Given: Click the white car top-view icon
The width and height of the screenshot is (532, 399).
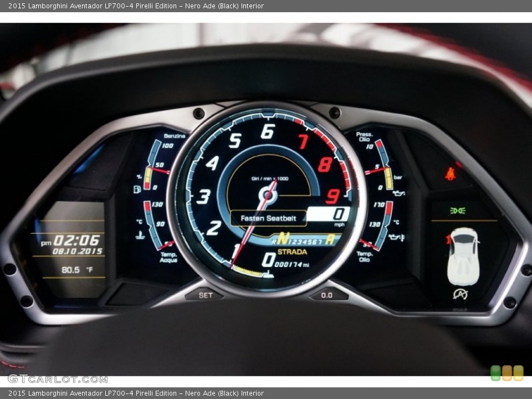Looking at the screenshot, I should coord(463,257).
